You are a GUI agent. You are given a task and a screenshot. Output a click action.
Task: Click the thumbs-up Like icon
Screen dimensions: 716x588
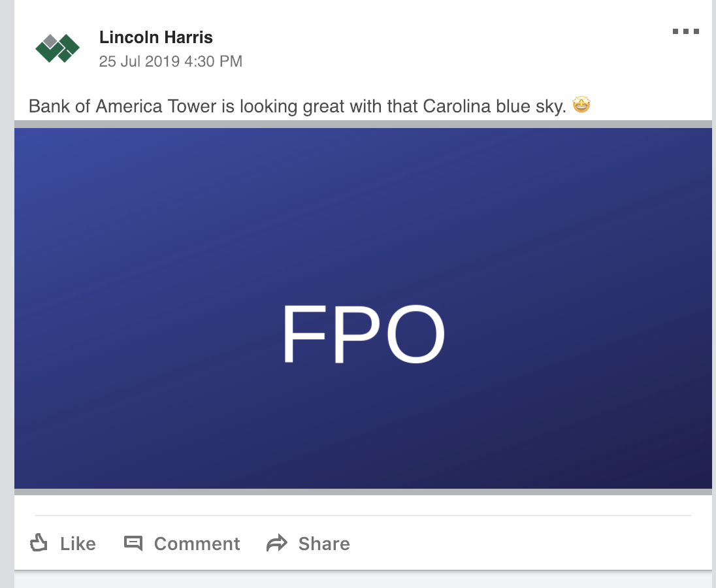[40, 543]
